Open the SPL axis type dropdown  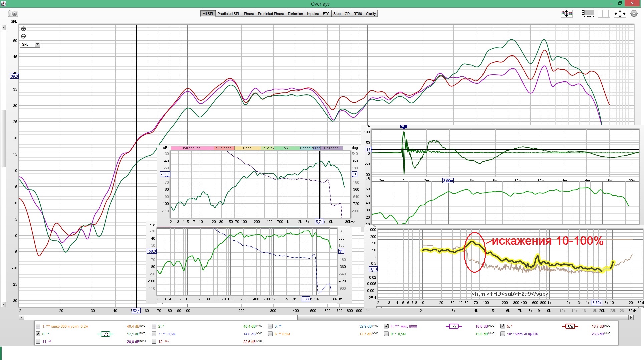[37, 44]
